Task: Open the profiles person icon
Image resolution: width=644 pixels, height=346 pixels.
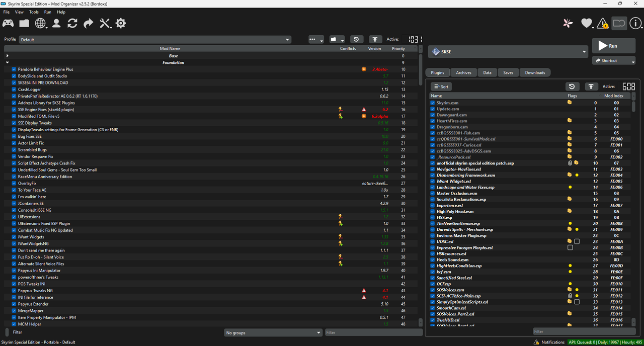Action: [x=56, y=23]
